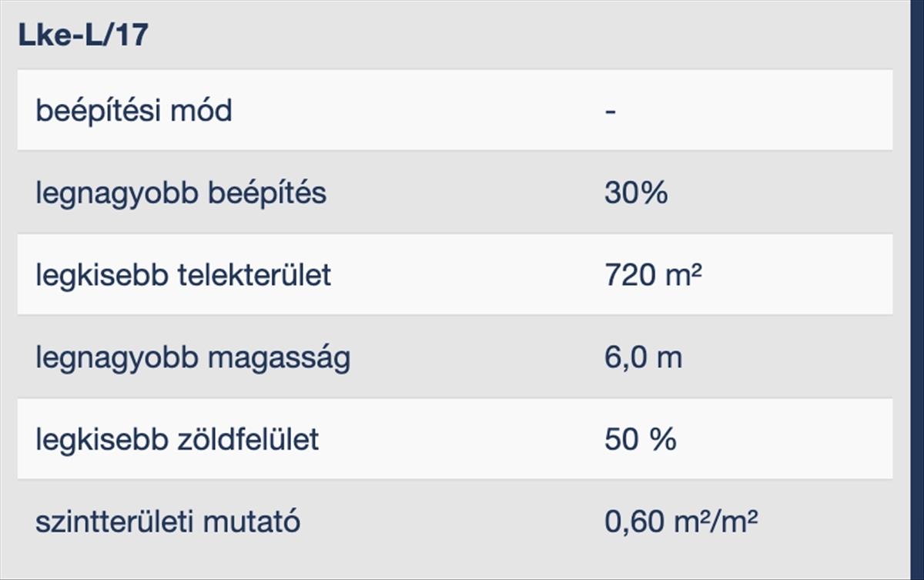Click the 30% coverage value

click(635, 193)
